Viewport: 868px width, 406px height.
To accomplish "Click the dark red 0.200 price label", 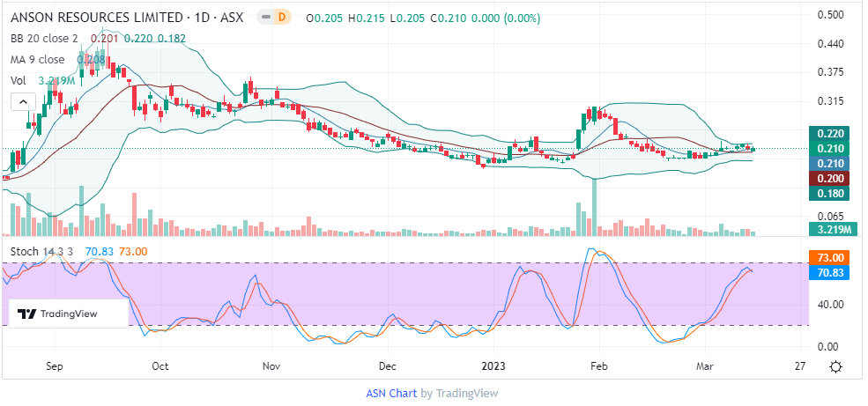I will click(x=832, y=178).
